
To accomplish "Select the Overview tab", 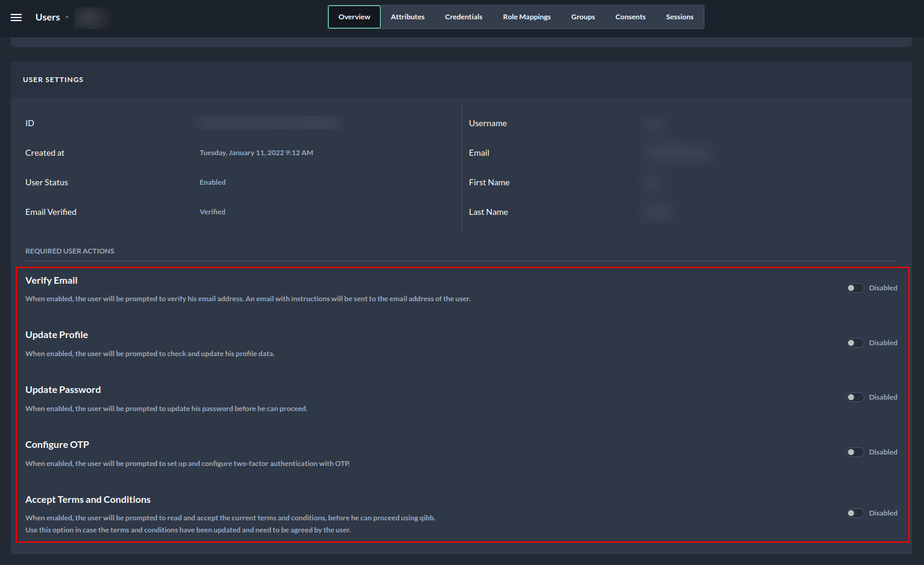I will click(354, 17).
